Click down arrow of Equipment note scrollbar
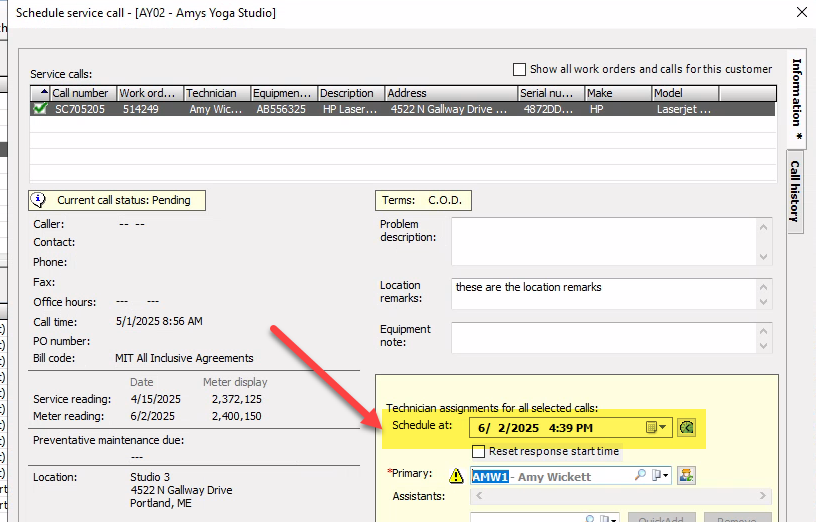This screenshot has height=522, width=816. tap(763, 346)
